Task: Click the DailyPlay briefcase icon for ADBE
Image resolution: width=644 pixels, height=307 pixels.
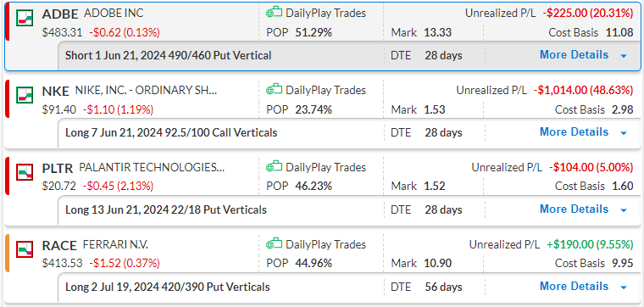Action: (x=274, y=13)
